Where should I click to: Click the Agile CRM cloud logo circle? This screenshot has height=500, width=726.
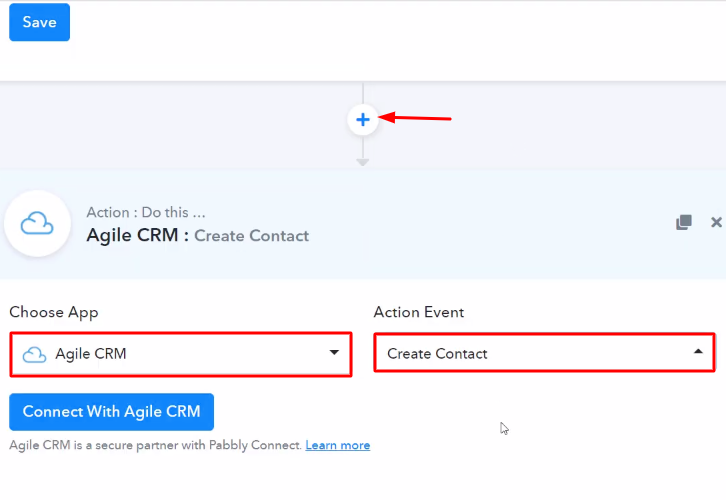coord(38,224)
